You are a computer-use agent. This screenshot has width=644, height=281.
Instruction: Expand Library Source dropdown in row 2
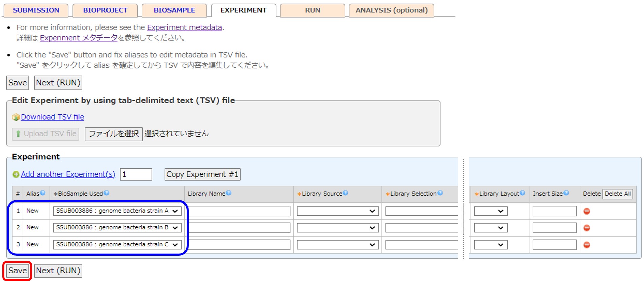click(337, 228)
